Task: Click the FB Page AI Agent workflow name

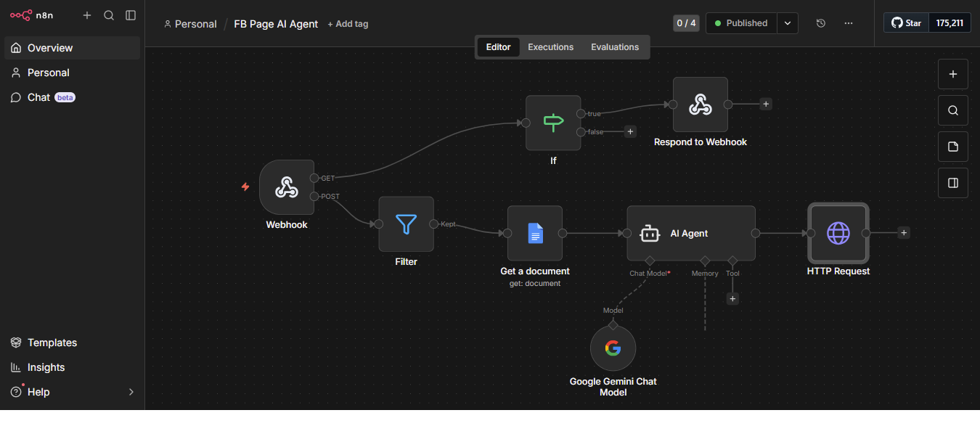Action: click(276, 24)
